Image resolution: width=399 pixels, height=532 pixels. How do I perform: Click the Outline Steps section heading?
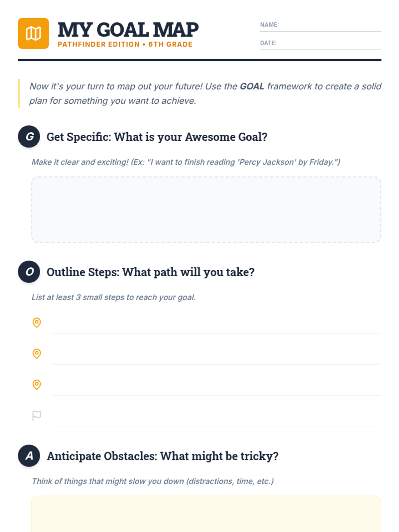(x=150, y=272)
